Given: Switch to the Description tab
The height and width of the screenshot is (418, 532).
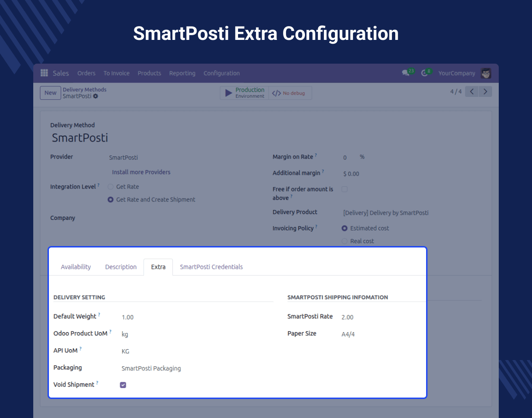Looking at the screenshot, I should pyautogui.click(x=121, y=267).
